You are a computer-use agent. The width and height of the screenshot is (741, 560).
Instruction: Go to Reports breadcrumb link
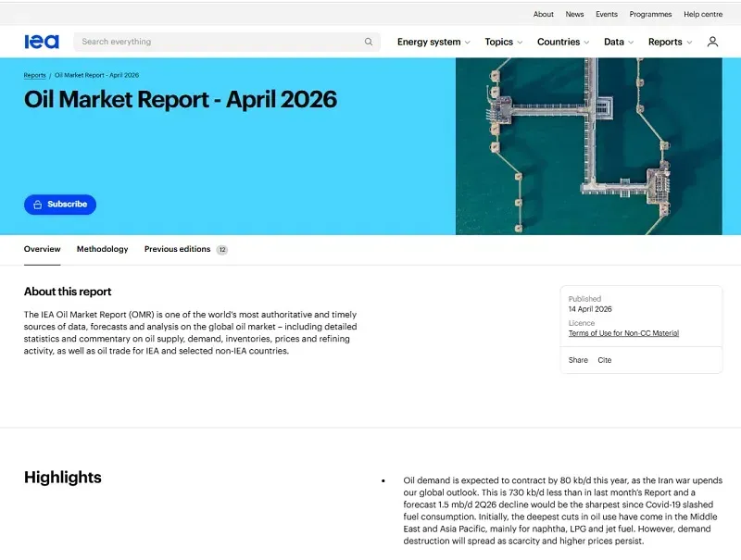point(34,75)
